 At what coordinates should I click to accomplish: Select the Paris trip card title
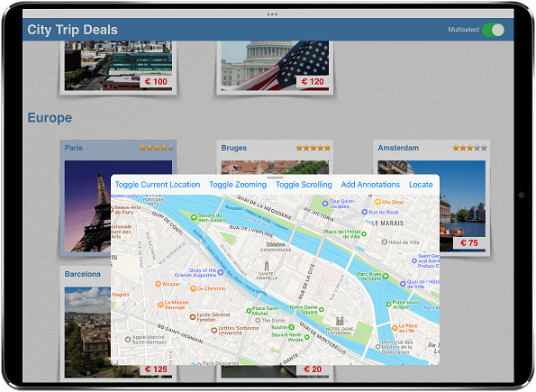pyautogui.click(x=74, y=148)
